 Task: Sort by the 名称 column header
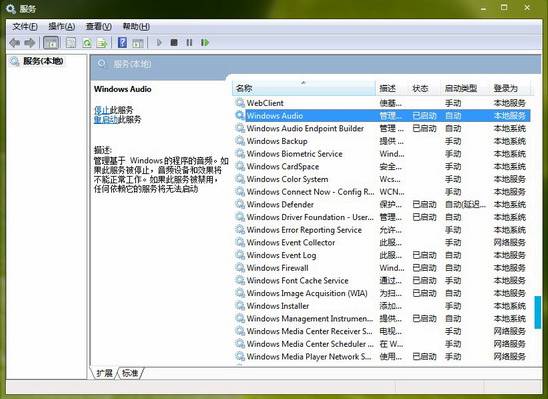[304, 88]
